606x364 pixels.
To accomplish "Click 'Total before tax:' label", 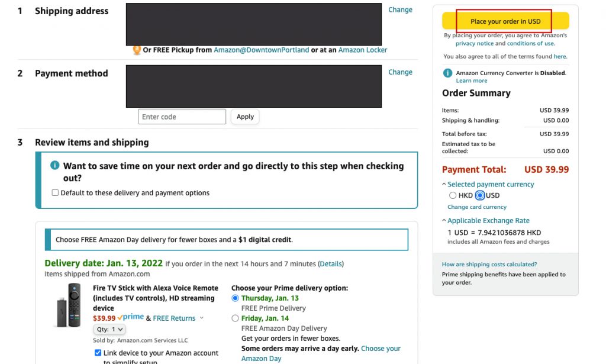I will pyautogui.click(x=464, y=134).
